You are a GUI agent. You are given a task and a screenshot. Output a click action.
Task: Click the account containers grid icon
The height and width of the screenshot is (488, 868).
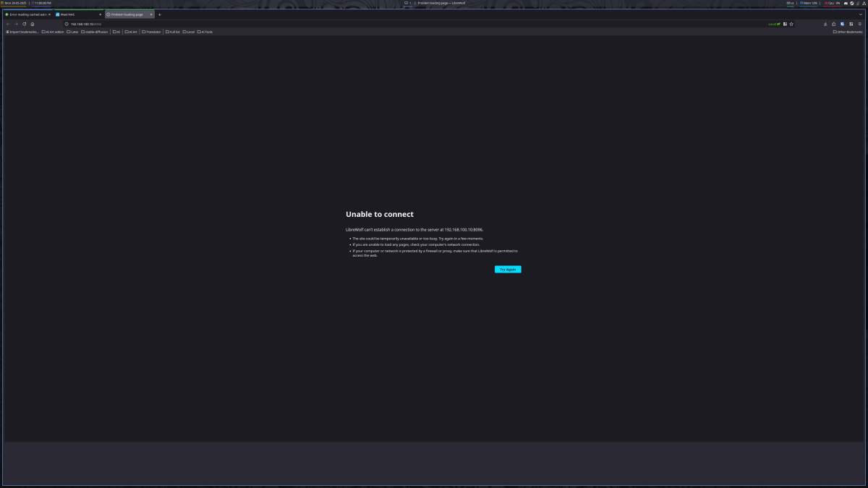785,24
